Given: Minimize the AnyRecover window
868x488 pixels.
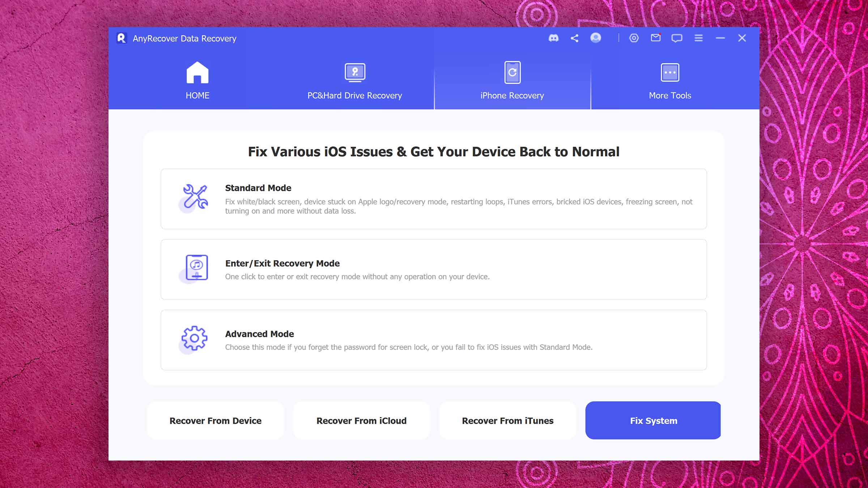Looking at the screenshot, I should click(720, 38).
